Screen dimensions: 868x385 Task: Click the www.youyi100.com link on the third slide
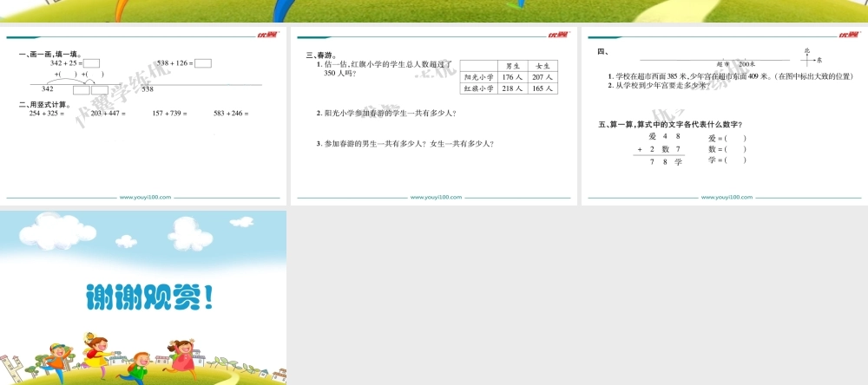(x=727, y=198)
